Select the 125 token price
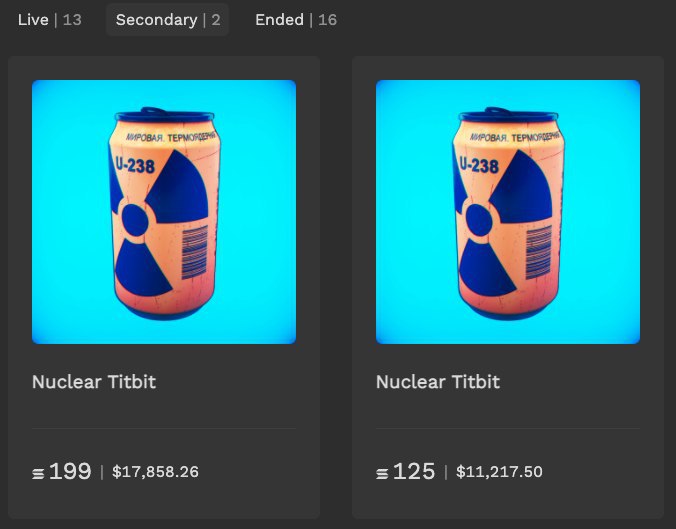 tap(414, 471)
